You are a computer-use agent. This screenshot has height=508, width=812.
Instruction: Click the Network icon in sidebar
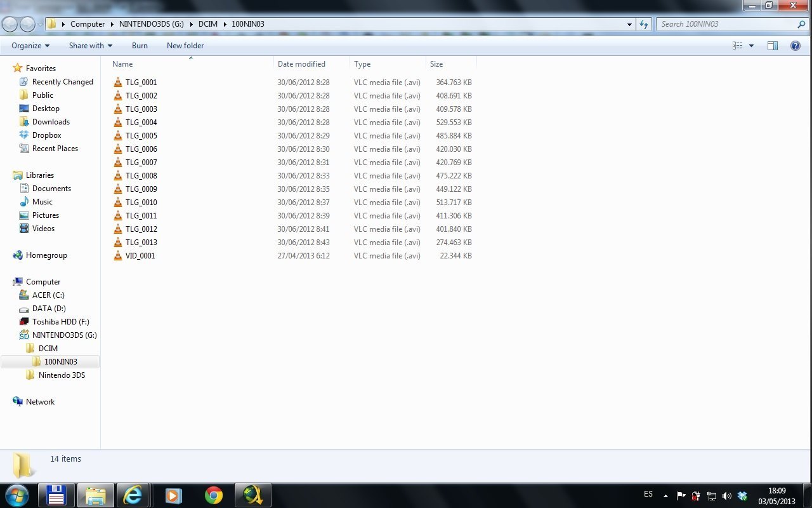(x=18, y=401)
